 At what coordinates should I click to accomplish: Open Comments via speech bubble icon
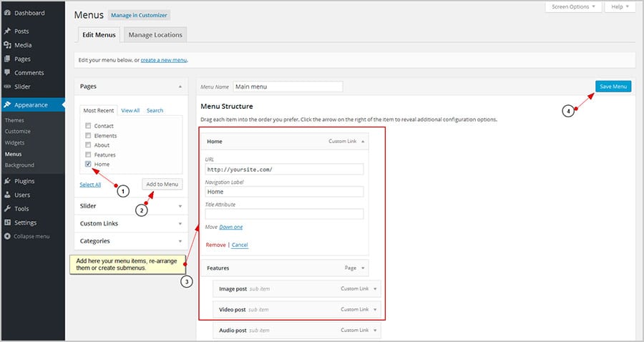coord(7,72)
